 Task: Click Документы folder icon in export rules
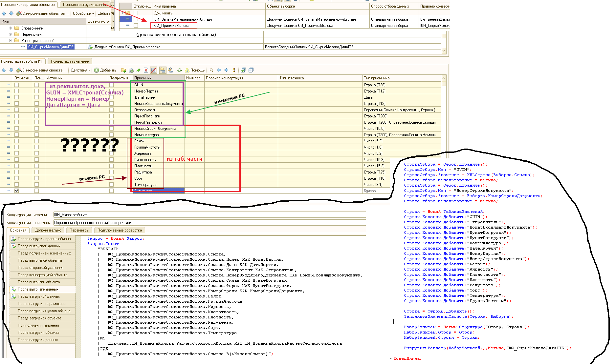[128, 13]
